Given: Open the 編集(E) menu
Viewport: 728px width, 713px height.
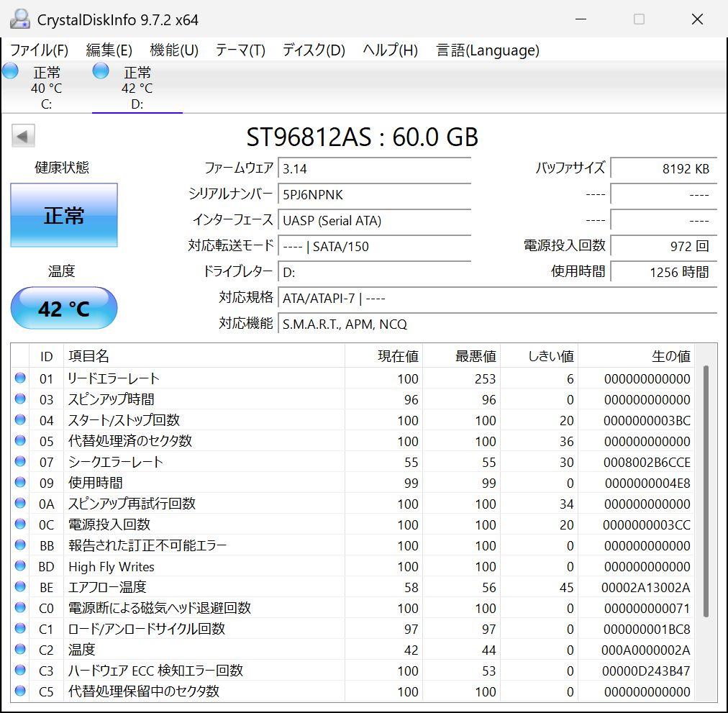Looking at the screenshot, I should point(109,50).
